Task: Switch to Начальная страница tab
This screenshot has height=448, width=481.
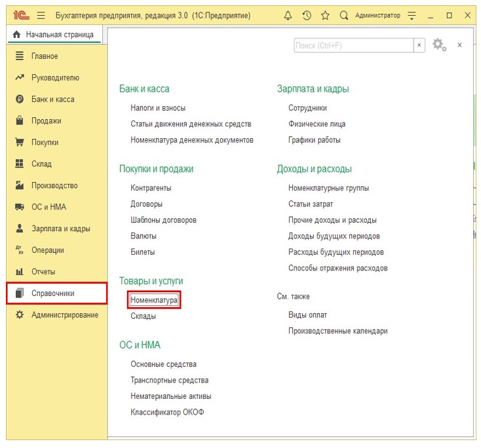Action: click(x=54, y=35)
